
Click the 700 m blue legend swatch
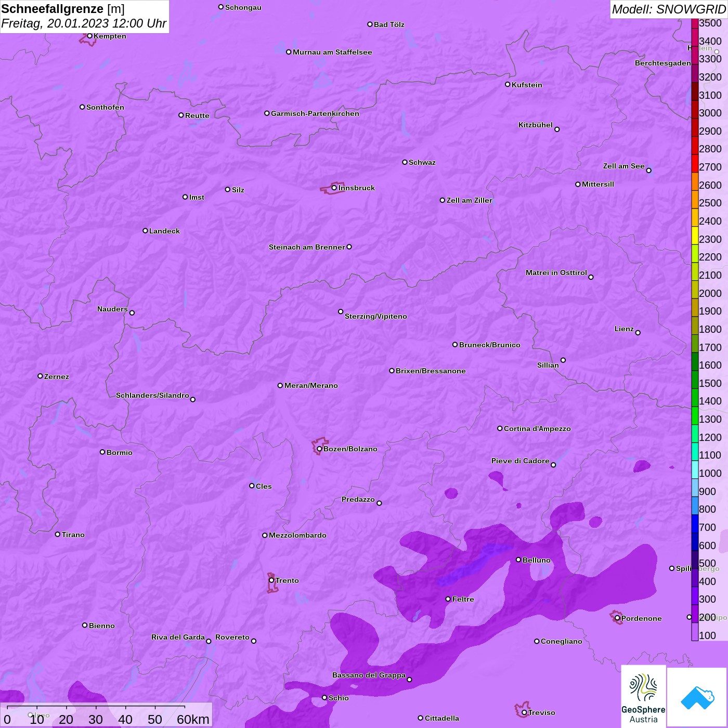pyautogui.click(x=695, y=524)
